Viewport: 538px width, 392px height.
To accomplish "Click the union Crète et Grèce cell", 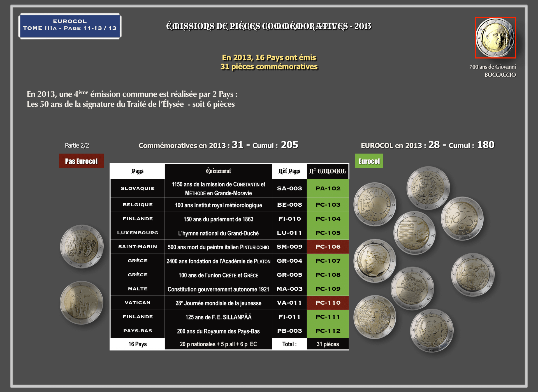I will pos(218,275).
